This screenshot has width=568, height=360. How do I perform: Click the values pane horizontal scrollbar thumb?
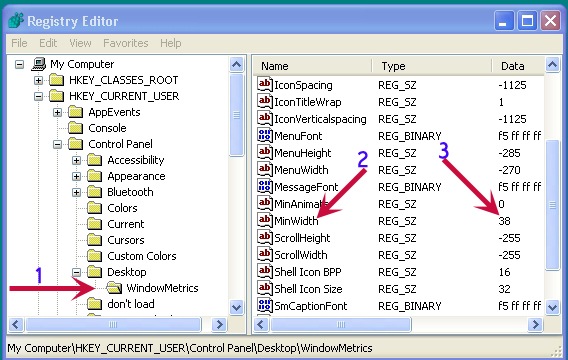(x=341, y=325)
